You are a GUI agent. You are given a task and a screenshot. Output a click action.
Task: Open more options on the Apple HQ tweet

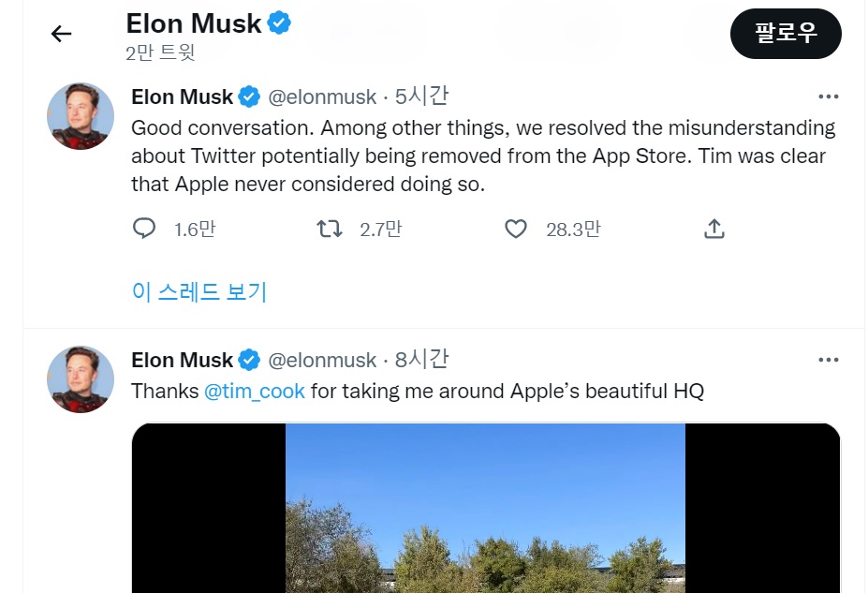(x=828, y=360)
